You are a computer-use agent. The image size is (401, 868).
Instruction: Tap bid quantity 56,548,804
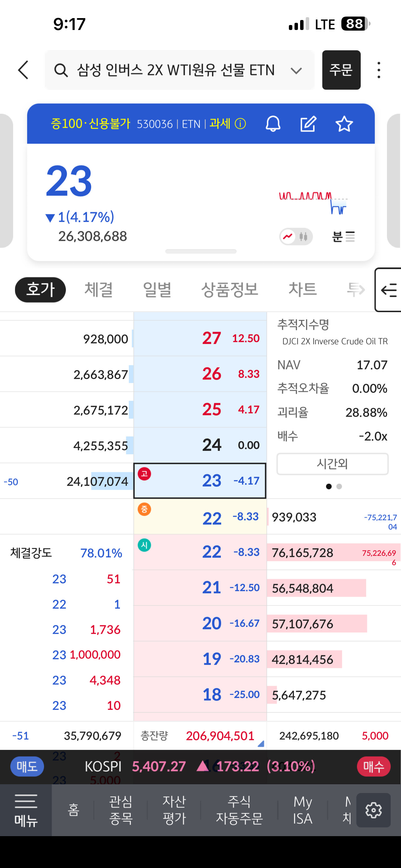(302, 588)
